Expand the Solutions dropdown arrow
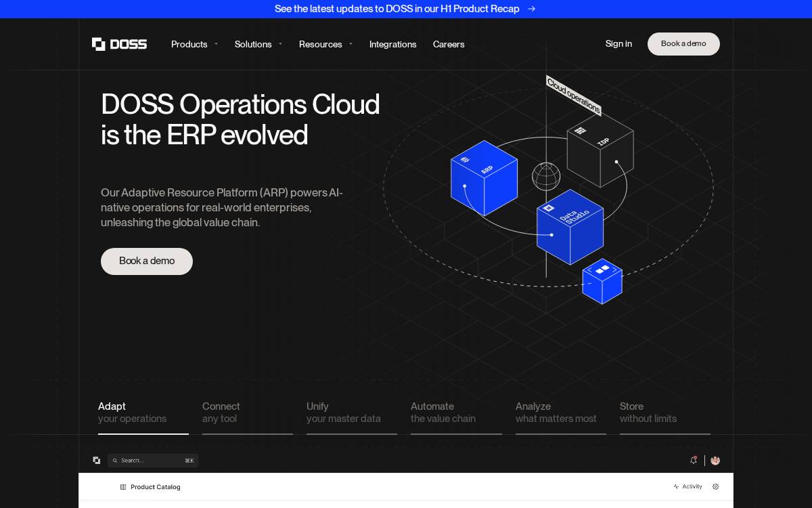The width and height of the screenshot is (812, 508). [280, 44]
